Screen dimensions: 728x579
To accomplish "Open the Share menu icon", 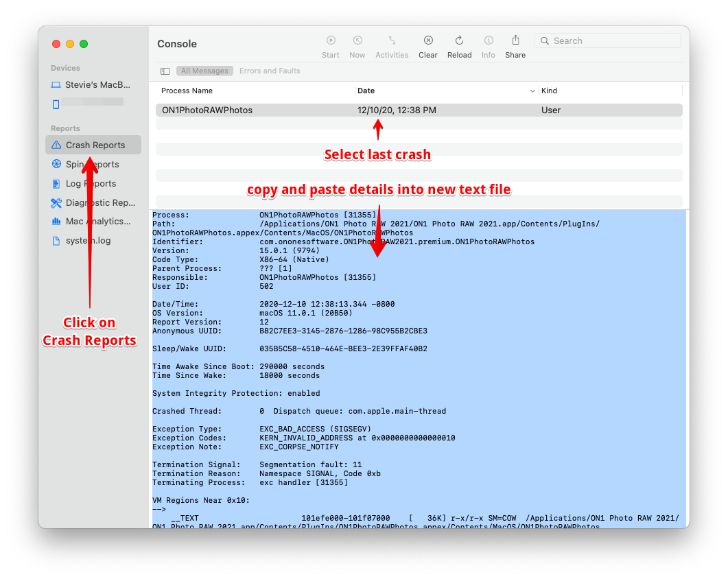I will [x=515, y=41].
